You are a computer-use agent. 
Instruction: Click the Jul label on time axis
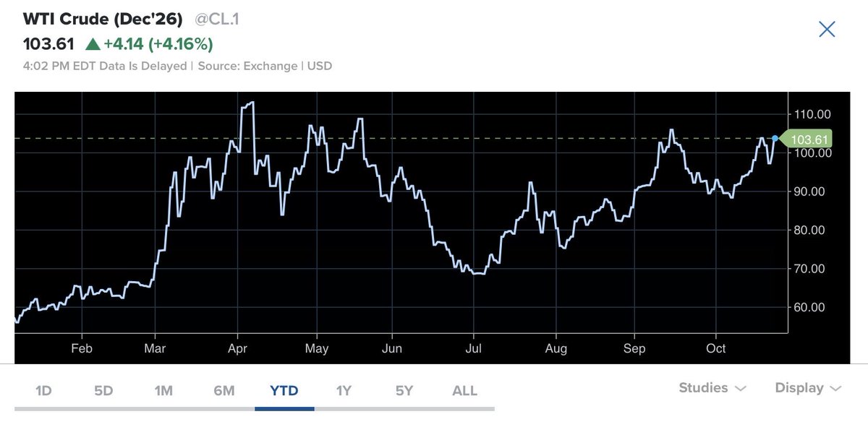[473, 348]
